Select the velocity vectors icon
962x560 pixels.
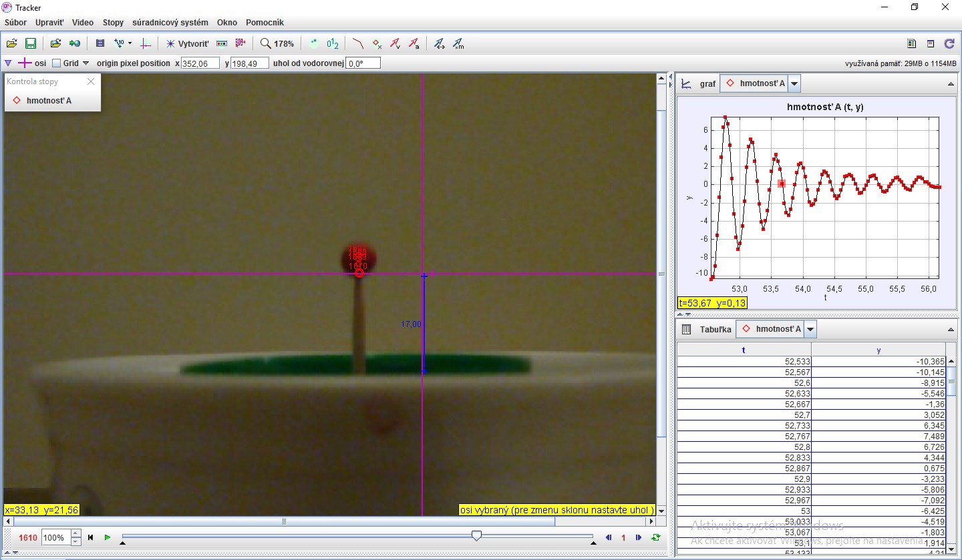pos(397,43)
